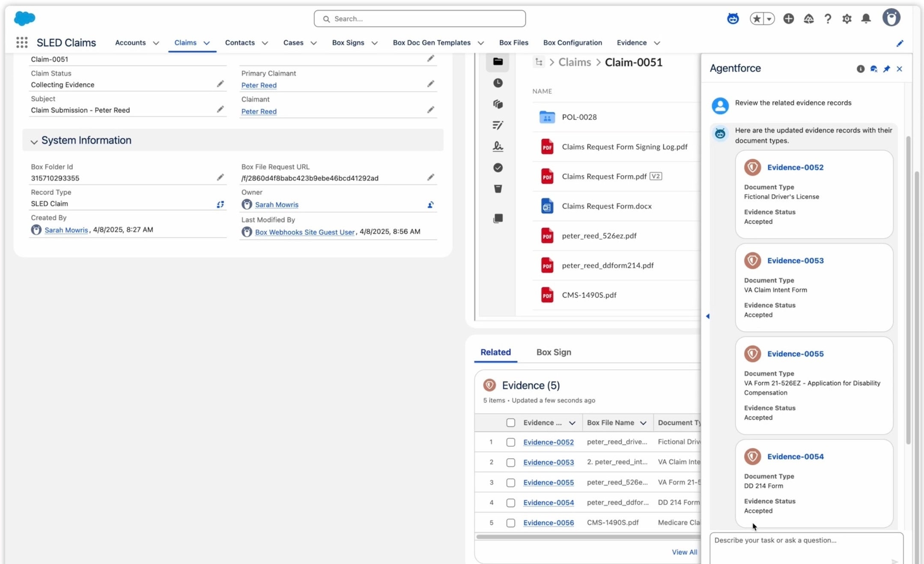Screen dimensions: 924x564
Task: Click the change owner icon
Action: (x=431, y=205)
